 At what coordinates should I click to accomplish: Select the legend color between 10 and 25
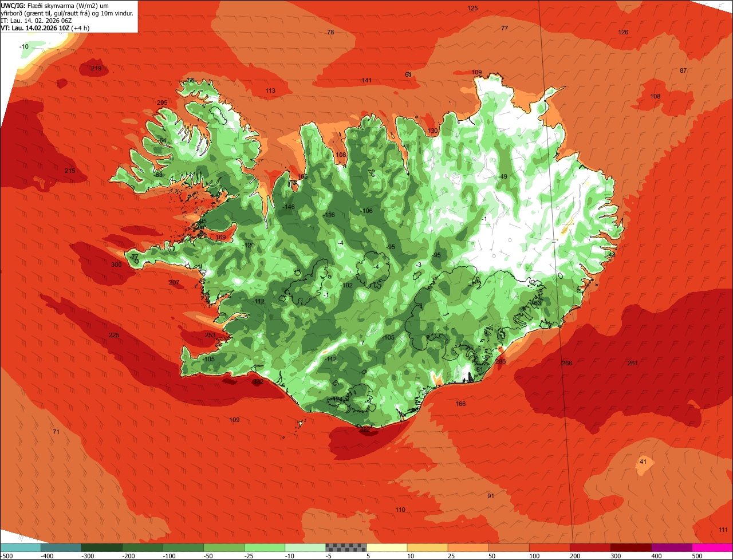click(427, 547)
